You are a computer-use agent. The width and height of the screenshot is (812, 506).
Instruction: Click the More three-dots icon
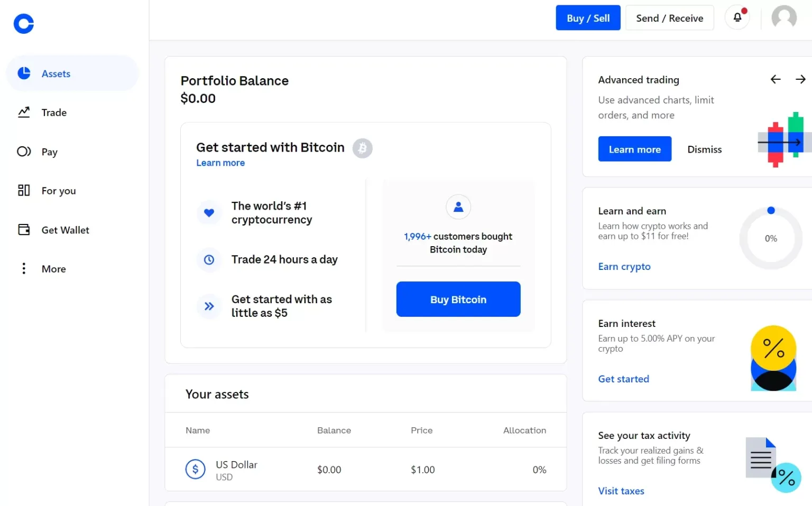(24, 268)
